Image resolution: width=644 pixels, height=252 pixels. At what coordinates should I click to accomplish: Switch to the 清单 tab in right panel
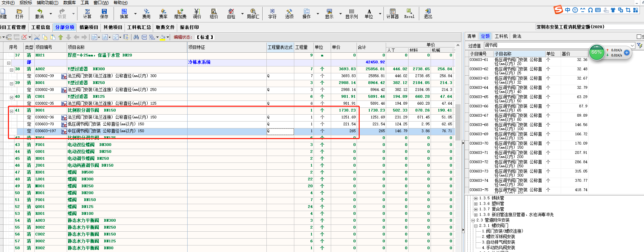tap(472, 36)
